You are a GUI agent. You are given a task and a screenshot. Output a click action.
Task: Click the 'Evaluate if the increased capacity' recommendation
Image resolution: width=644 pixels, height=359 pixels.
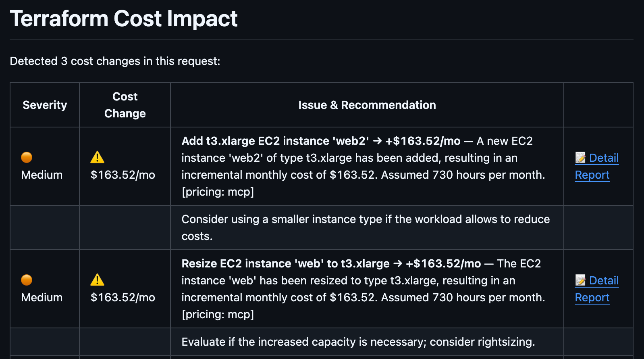click(358, 342)
